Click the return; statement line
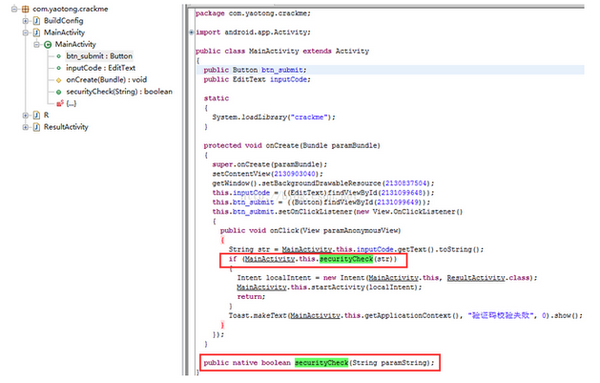 (251, 297)
